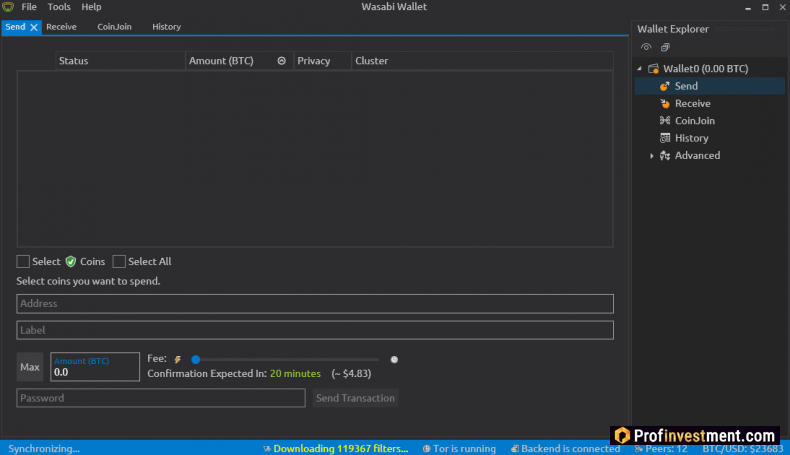This screenshot has height=455, width=790.
Task: Toggle the Select All checkbox
Action: point(119,262)
